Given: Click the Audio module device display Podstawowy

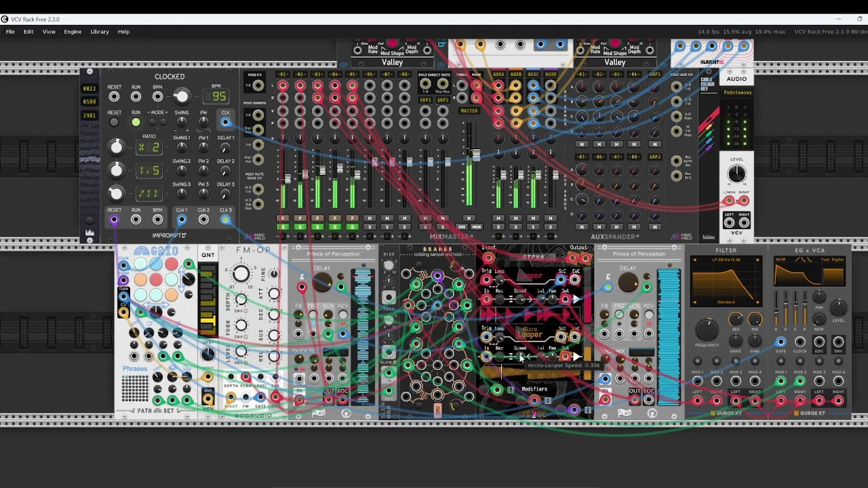Looking at the screenshot, I should (x=737, y=92).
